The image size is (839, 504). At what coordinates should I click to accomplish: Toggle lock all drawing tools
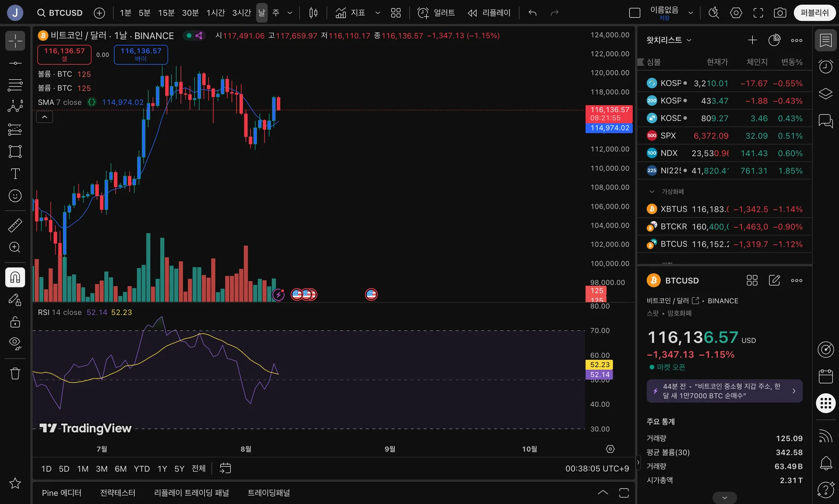click(15, 322)
